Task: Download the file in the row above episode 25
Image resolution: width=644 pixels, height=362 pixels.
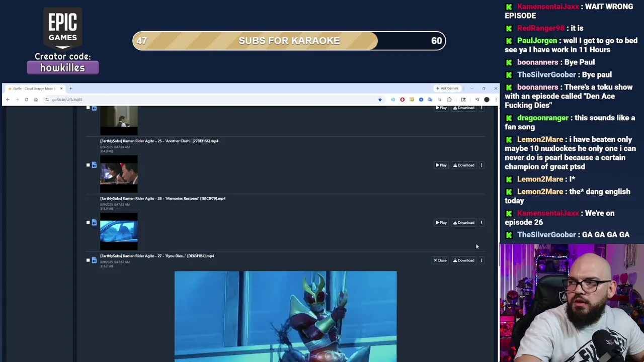Action: [x=464, y=108]
